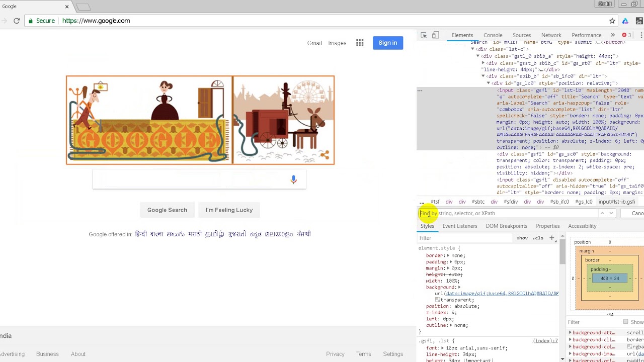Collapse the div class gstl_0 sbib_a node
Screen dimensions: 644x362
coord(478,56)
